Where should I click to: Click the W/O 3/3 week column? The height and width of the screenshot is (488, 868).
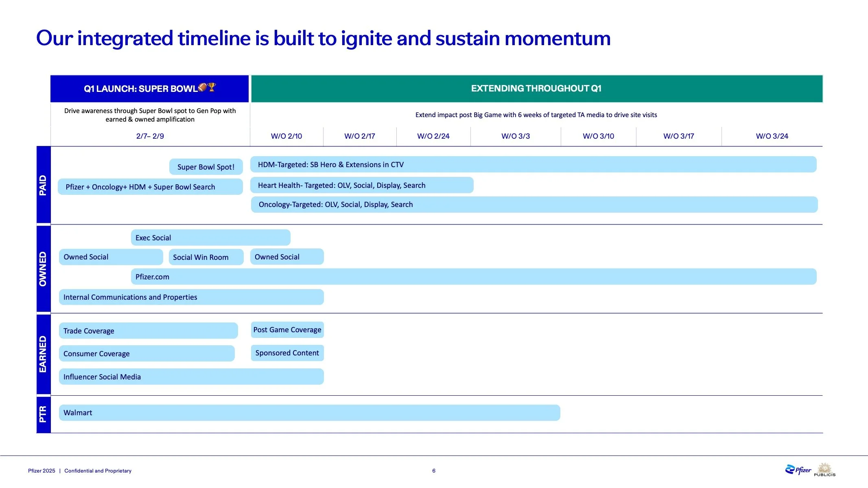(x=516, y=136)
